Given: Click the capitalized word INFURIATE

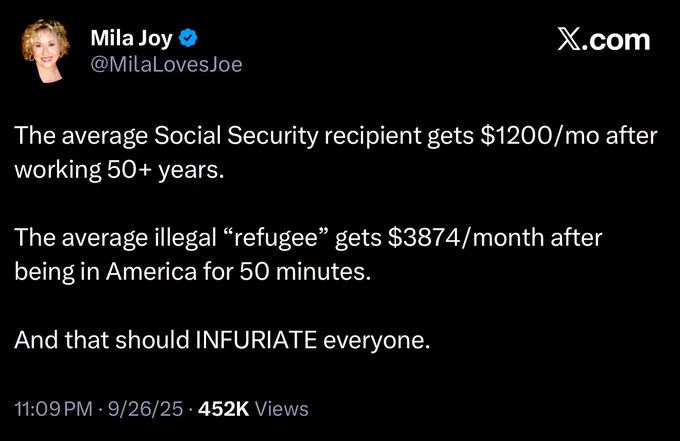Looking at the screenshot, I should [256, 340].
